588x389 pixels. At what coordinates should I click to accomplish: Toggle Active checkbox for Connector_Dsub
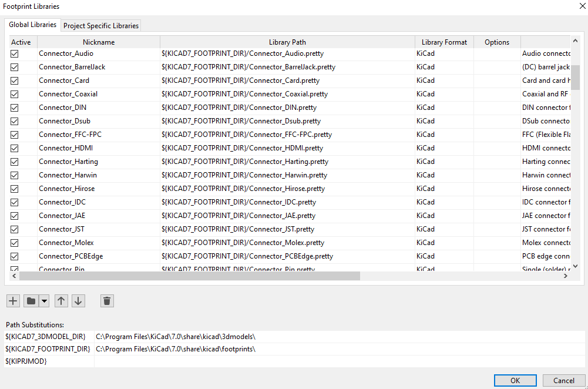(14, 121)
